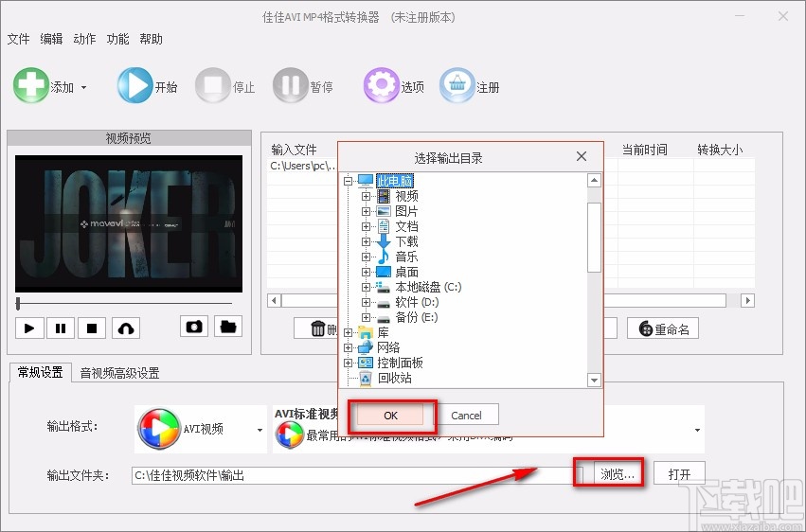806x532 pixels.
Task: Open the AVI profile description dropdown arrow
Action: click(x=697, y=431)
